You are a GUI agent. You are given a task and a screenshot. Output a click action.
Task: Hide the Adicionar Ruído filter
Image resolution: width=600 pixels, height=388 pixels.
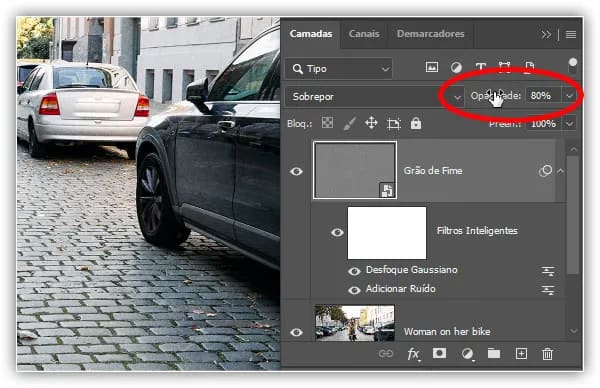click(x=354, y=290)
